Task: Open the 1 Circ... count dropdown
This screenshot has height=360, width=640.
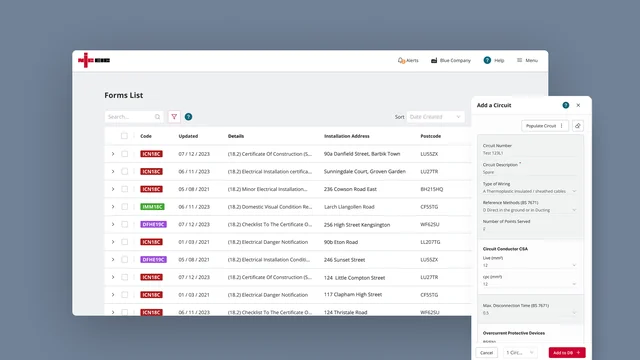Action: click(x=520, y=353)
